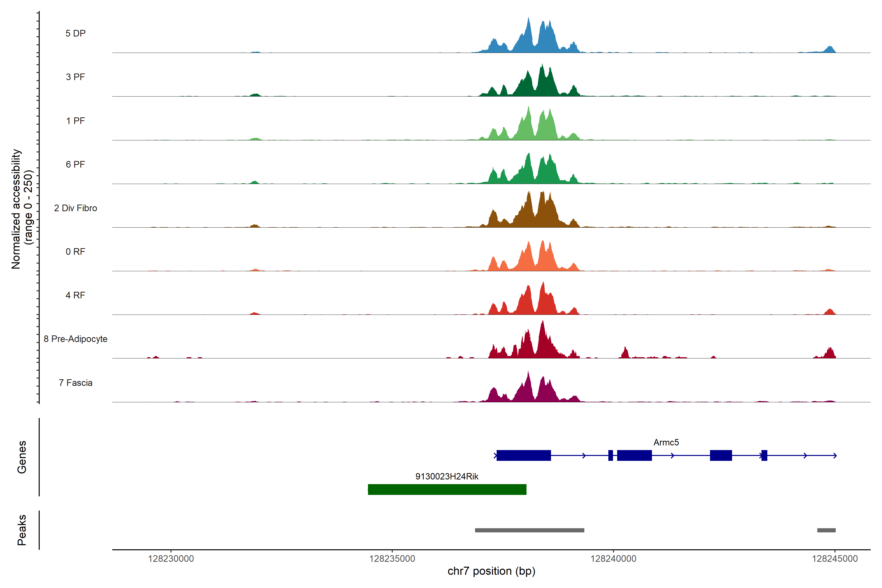Click the 128230000 axis tick label
Image resolution: width=882 pixels, height=588 pixels.
click(x=171, y=559)
